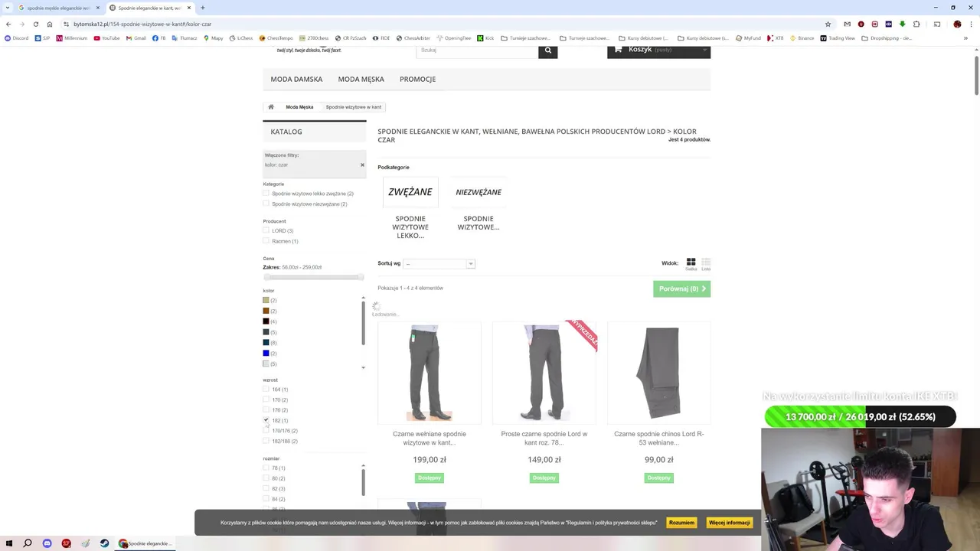
Task: Uncheck the 182 height filter
Action: click(266, 420)
